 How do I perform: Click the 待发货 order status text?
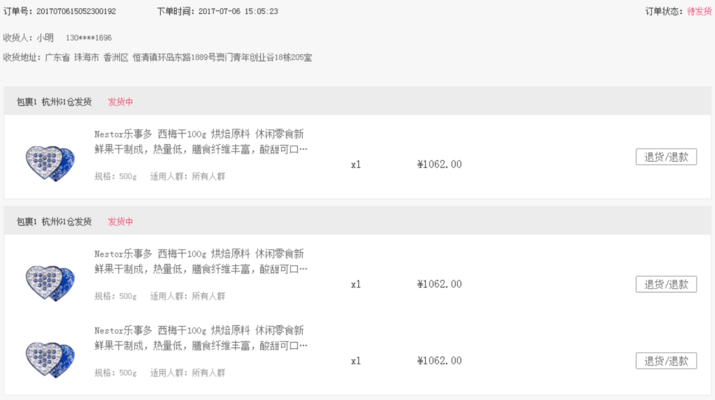pyautogui.click(x=699, y=12)
